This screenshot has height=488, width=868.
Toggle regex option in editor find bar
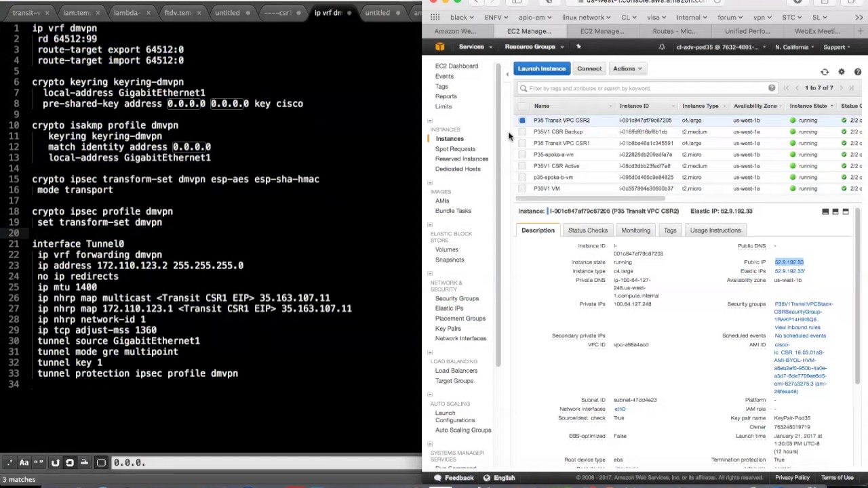pyautogui.click(x=10, y=462)
